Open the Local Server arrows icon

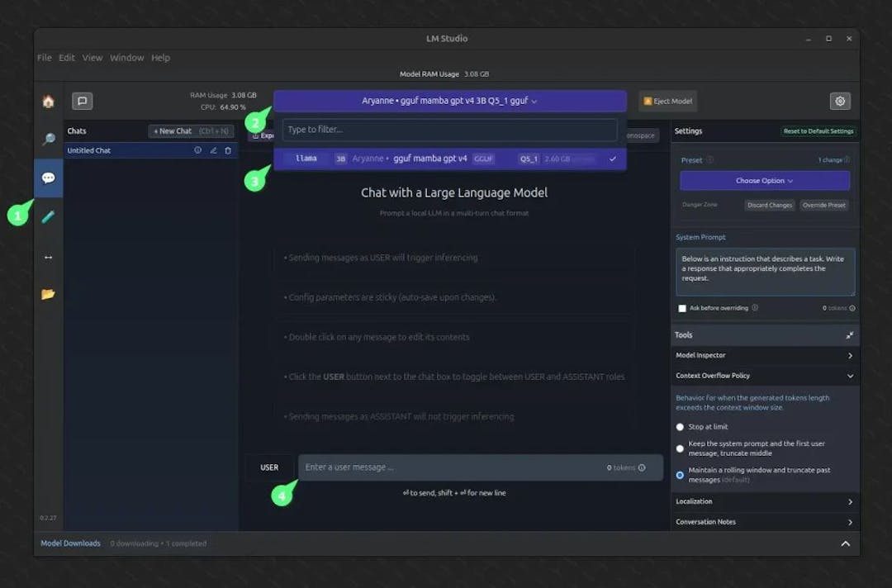[x=48, y=257]
